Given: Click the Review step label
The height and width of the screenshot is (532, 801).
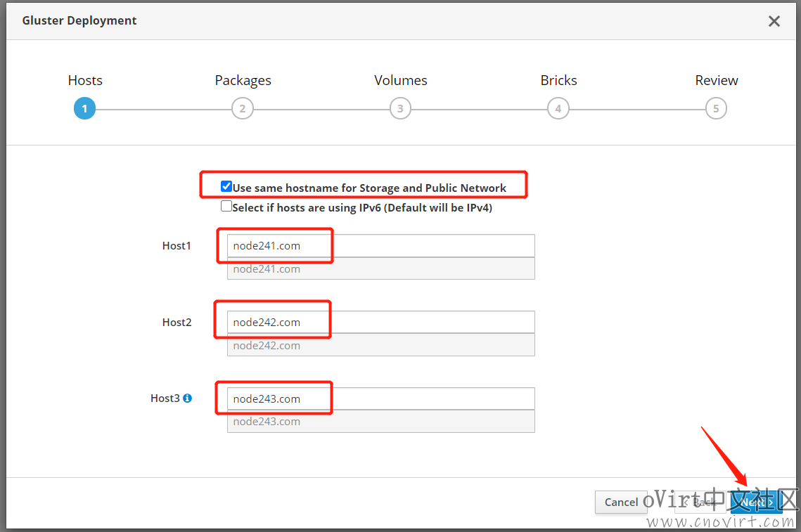Looking at the screenshot, I should 716,81.
